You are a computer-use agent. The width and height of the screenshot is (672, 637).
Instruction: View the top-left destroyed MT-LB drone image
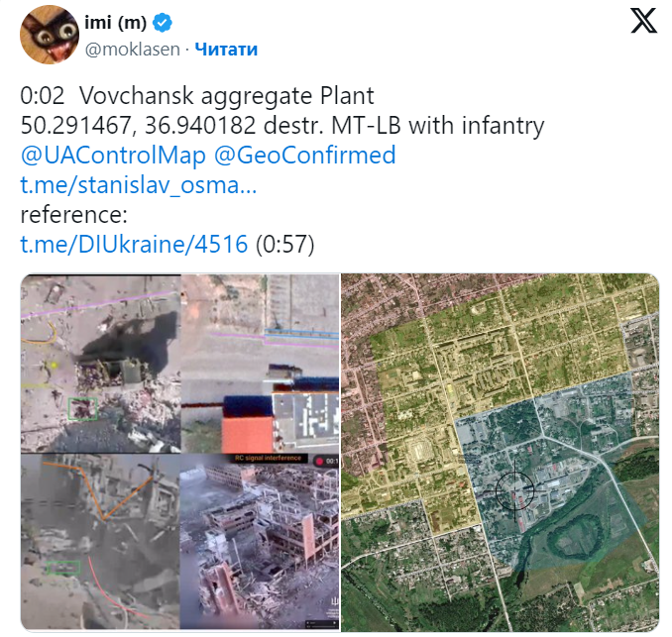point(101,364)
